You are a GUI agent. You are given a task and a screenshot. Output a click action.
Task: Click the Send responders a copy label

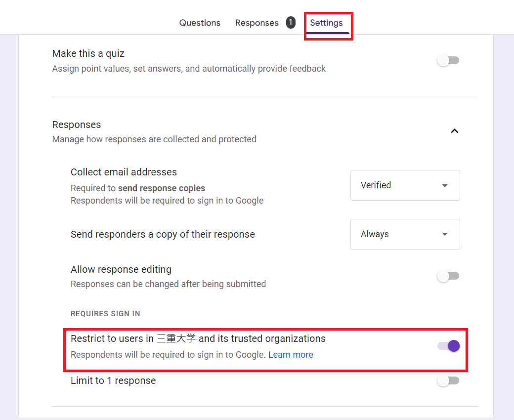pos(163,234)
